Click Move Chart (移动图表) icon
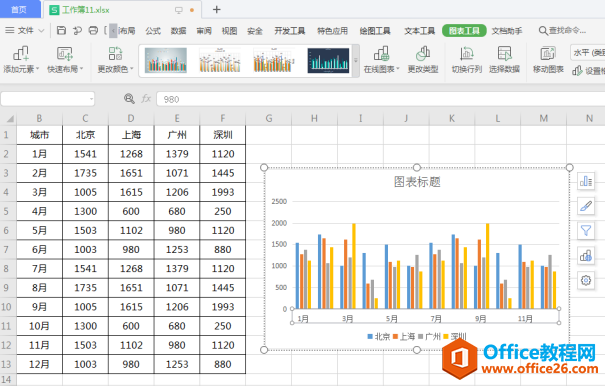The width and height of the screenshot is (605, 386). click(548, 54)
